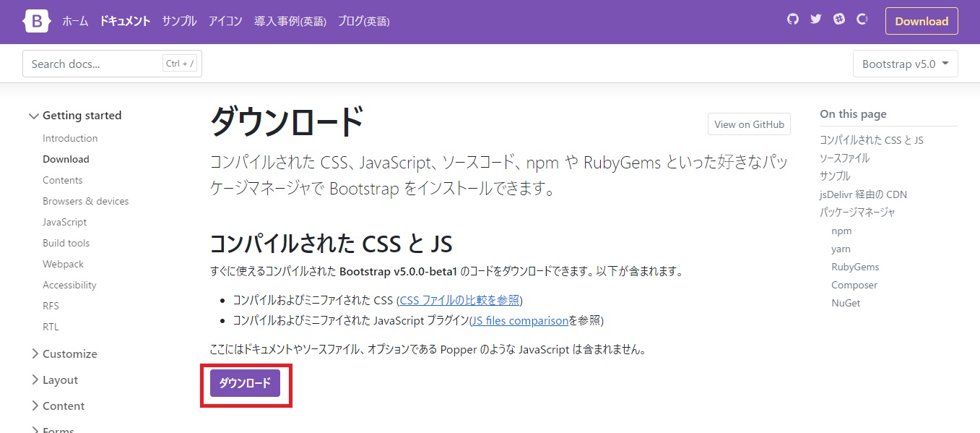980x433 pixels.
Task: Collapse the Getting started section
Action: [x=82, y=115]
